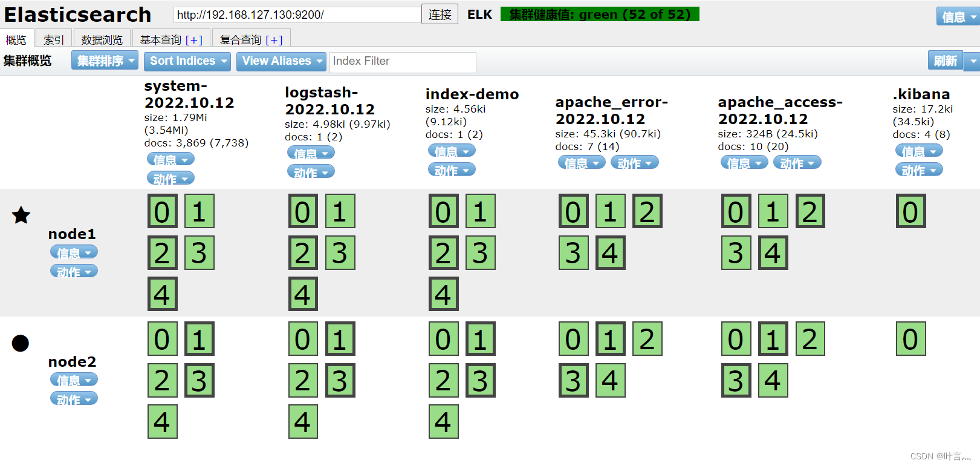Focus the Index Filter input field
This screenshot has height=466, width=980.
coord(403,61)
